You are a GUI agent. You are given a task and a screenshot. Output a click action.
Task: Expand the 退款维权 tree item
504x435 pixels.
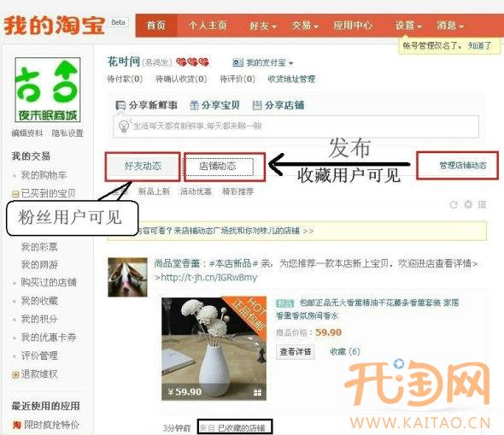pyautogui.click(x=15, y=374)
